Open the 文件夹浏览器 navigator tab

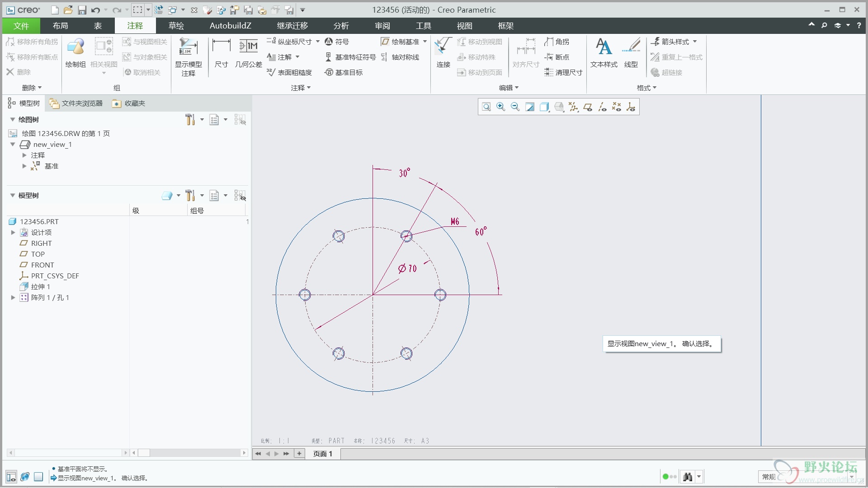pos(76,103)
